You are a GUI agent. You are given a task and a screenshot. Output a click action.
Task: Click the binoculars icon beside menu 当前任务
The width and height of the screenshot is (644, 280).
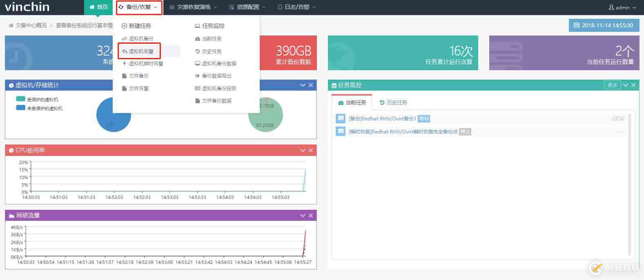click(198, 39)
